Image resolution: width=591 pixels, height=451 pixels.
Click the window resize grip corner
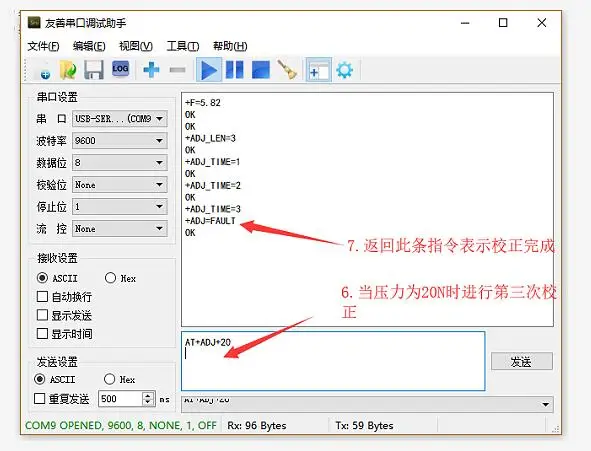556,429
